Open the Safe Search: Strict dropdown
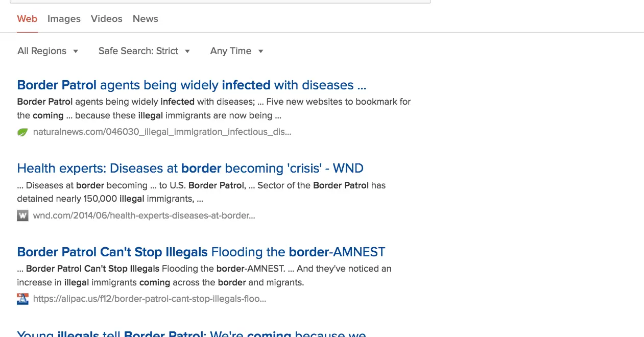Screen dimensions: 644x337 coord(144,51)
